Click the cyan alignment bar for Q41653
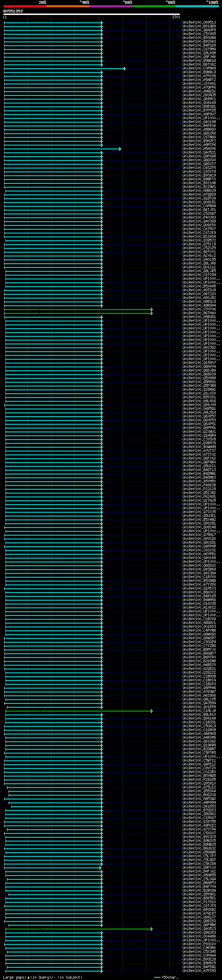222x980 pixels. pyautogui.click(x=57, y=806)
